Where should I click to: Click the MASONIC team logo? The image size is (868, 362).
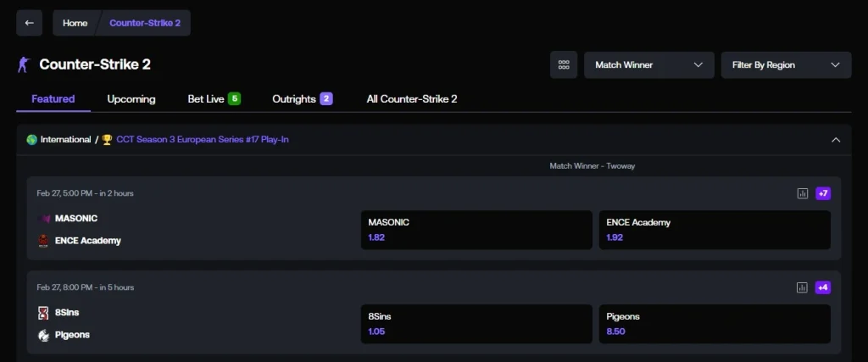tap(43, 219)
